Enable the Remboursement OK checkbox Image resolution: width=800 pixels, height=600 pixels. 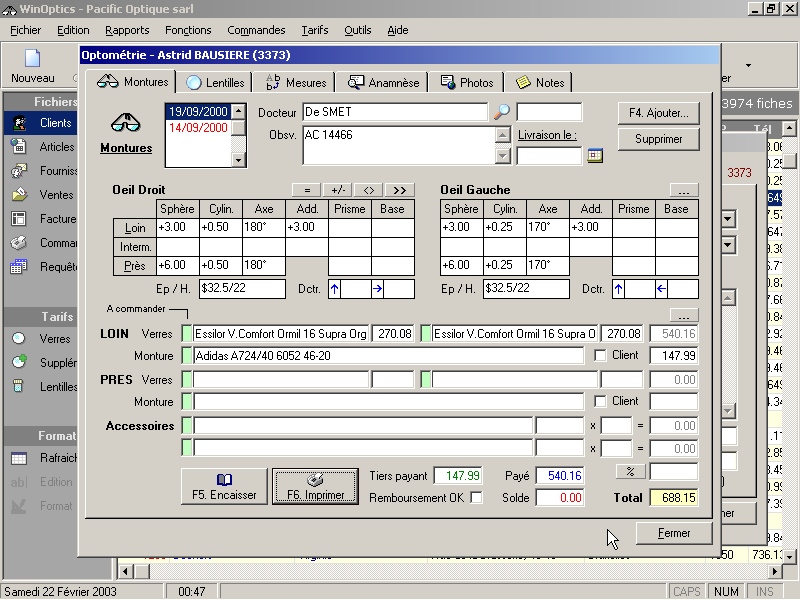[x=476, y=497]
